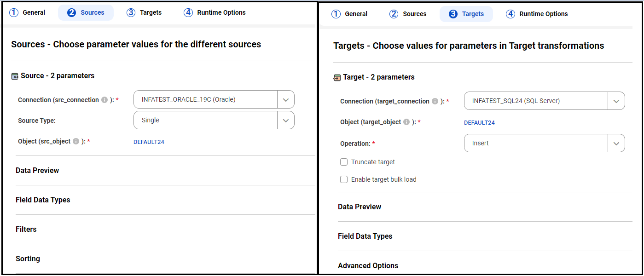
Task: Click info icon next to src_connection label
Action: [104, 100]
